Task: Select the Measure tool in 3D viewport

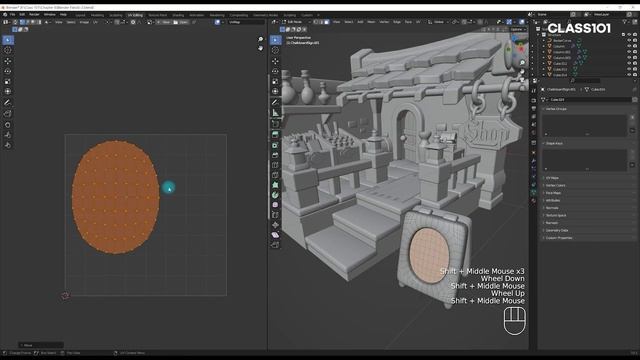Action: (x=276, y=113)
